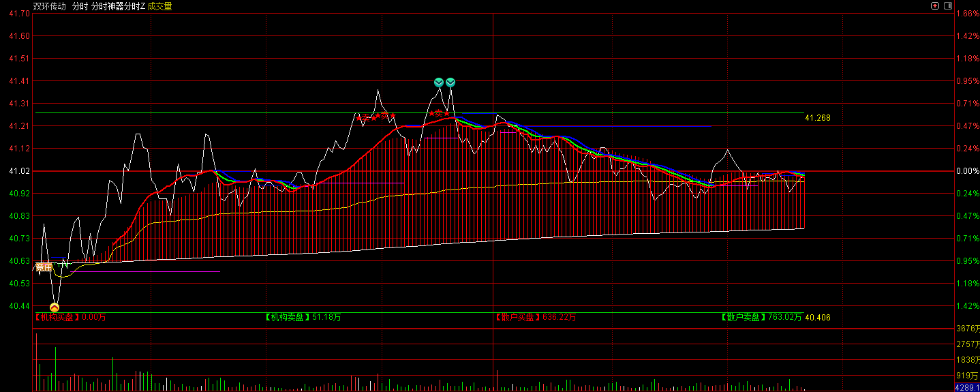Select the 分时 tab label
Viewport: 980px width, 392px height.
tap(80, 6)
